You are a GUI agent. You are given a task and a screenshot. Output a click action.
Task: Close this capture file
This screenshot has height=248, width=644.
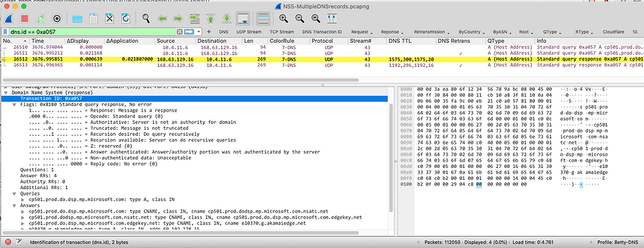click(x=109, y=18)
